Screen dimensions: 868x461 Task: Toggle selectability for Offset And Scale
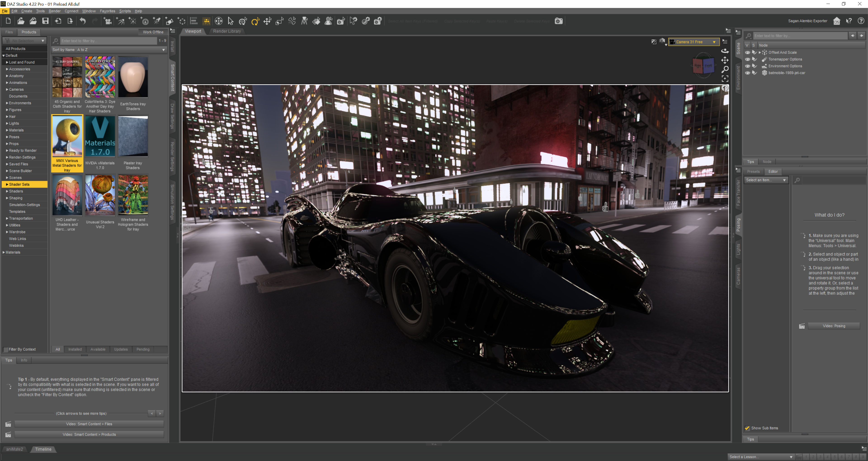(x=755, y=52)
